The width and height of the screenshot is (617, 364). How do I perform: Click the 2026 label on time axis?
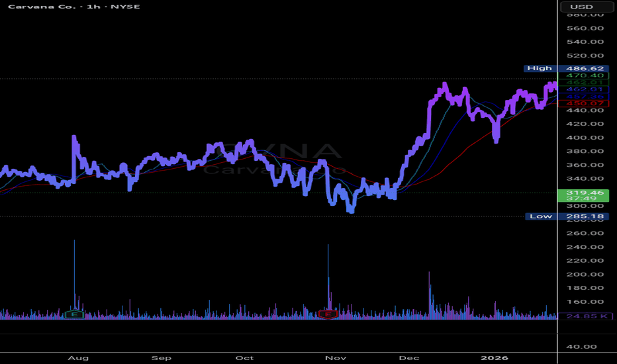pyautogui.click(x=495, y=357)
